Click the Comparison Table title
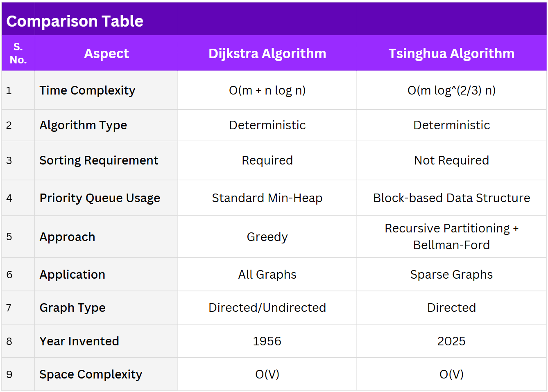 (x=75, y=21)
